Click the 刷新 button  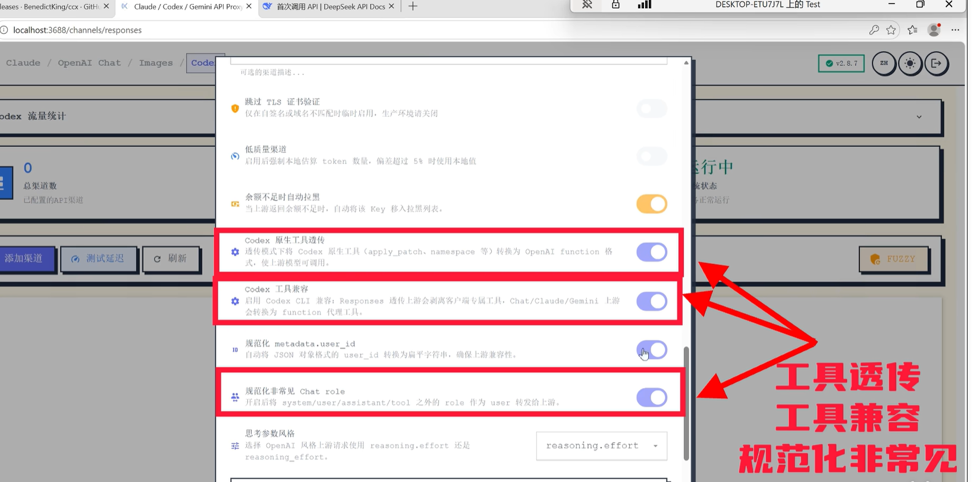tap(171, 259)
